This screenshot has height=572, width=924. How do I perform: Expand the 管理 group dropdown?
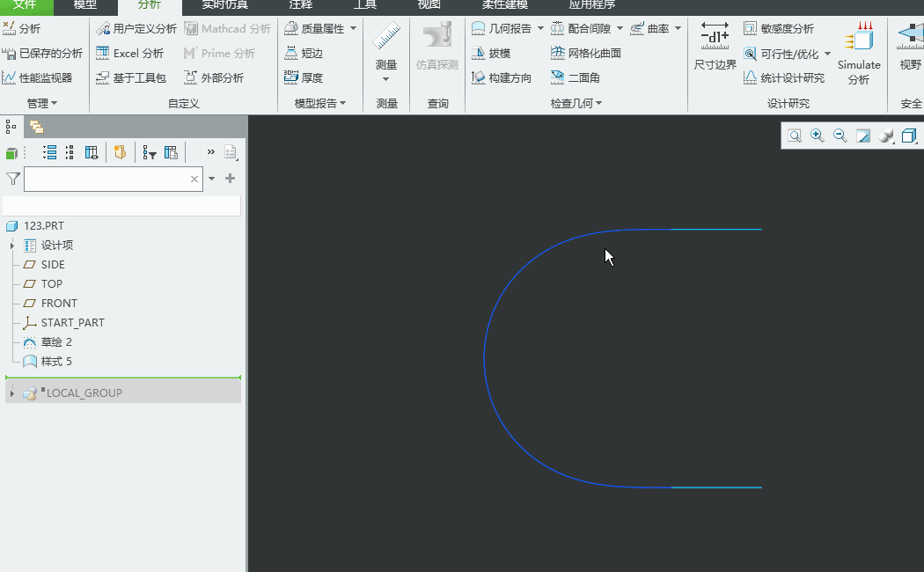tap(42, 103)
